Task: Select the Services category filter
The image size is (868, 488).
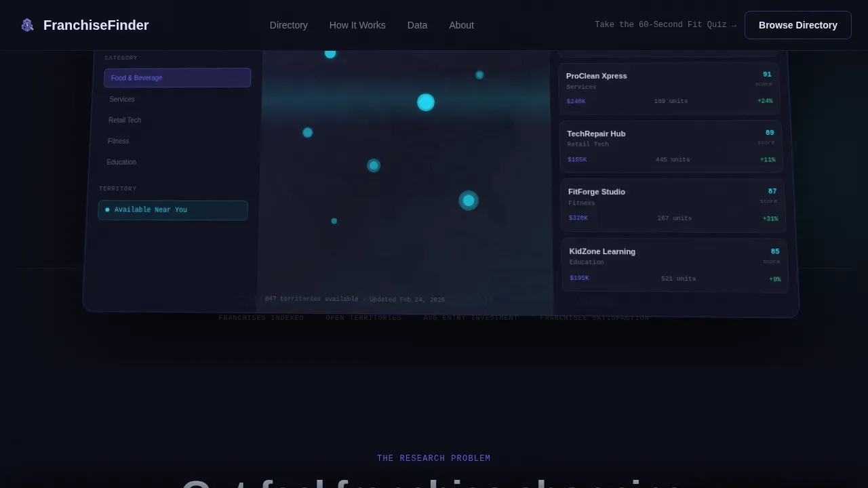Action: coord(122,99)
